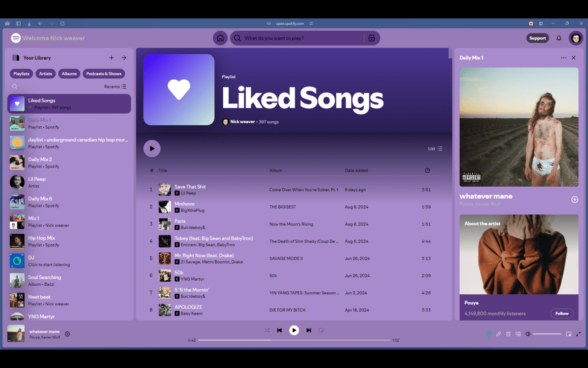Create a playlist with the plus icon

(x=111, y=57)
